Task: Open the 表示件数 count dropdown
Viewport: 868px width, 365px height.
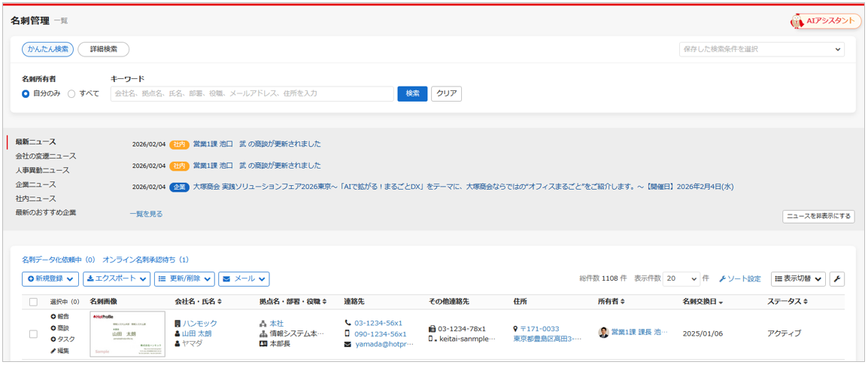Action: [681, 278]
